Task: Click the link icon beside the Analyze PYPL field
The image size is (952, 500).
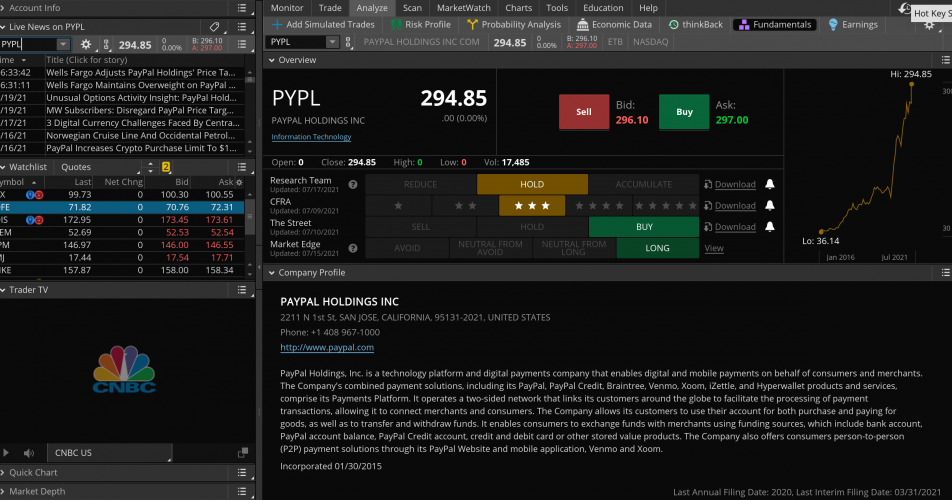Action: click(x=348, y=42)
